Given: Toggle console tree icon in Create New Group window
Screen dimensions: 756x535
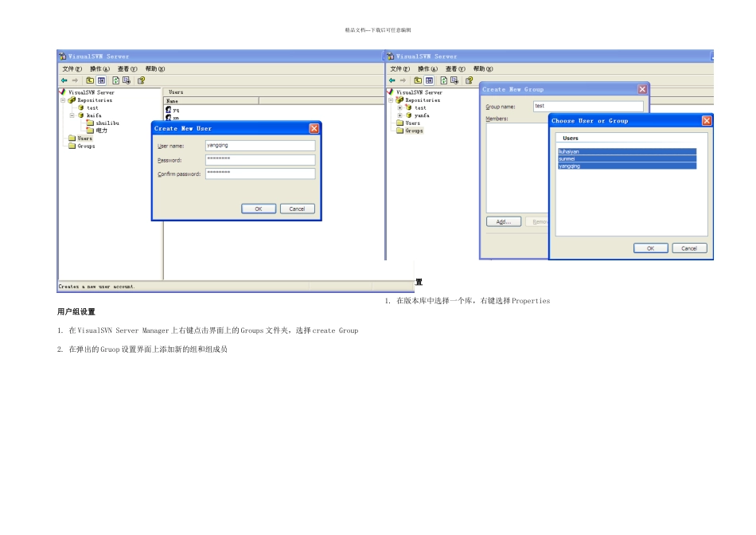Looking at the screenshot, I should pyautogui.click(x=429, y=80).
